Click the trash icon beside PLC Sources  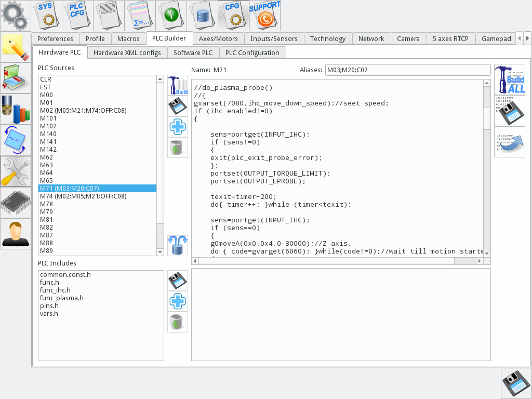coord(178,148)
